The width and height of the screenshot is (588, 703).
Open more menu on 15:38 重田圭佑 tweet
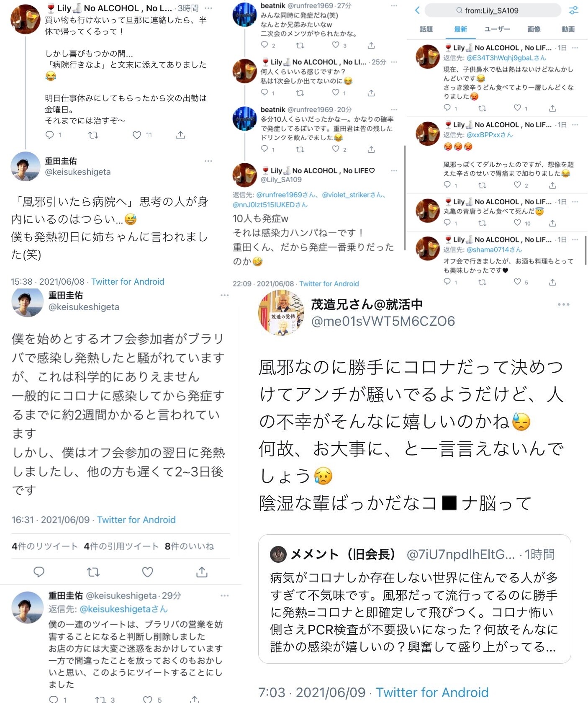(208, 161)
